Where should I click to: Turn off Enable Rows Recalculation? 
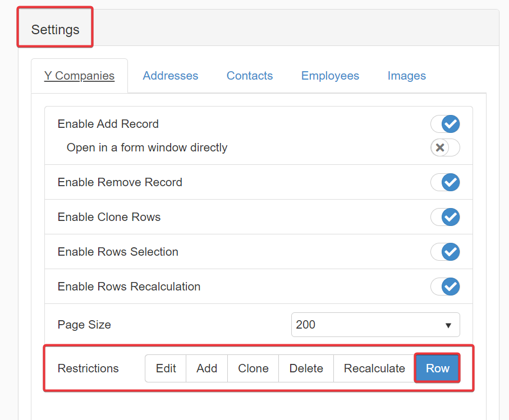pos(445,287)
